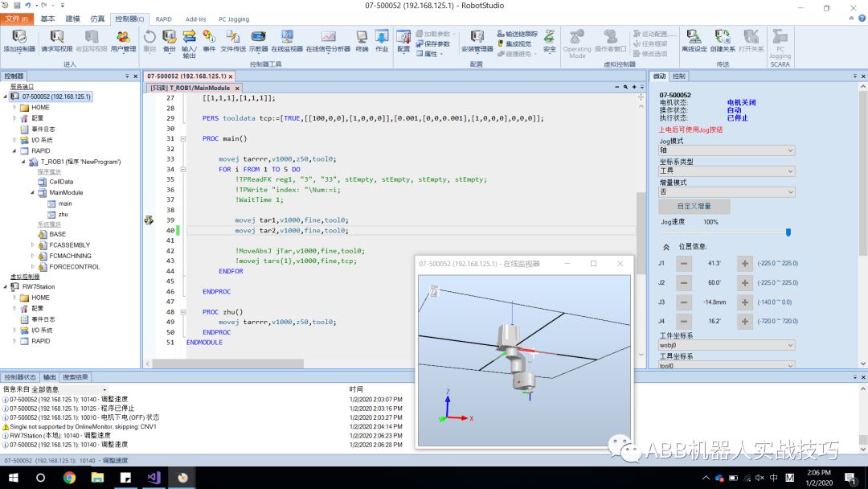
Task: Open the 坐标系类型 dropdown
Action: point(727,171)
